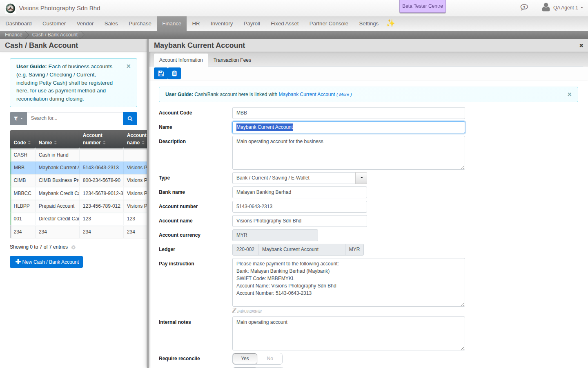Screen dimensions: 588x368
Task: Click the Account currency MYR field
Action: 275,235
